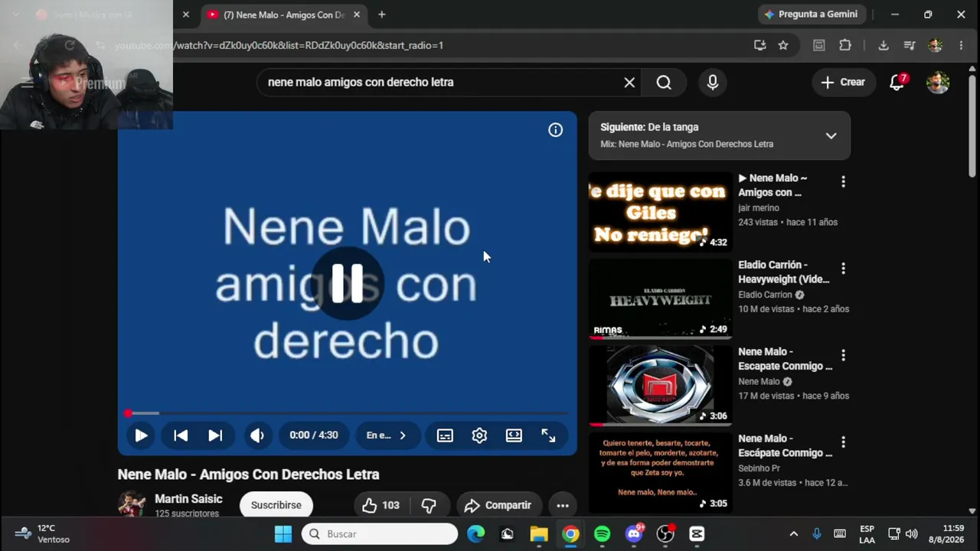Play the video from the player controls

pos(141,435)
